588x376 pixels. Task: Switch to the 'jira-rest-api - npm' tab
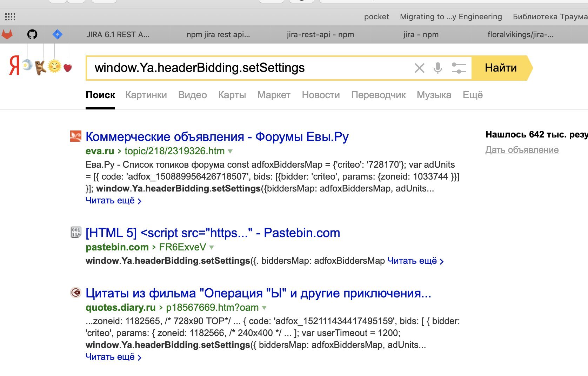tap(320, 34)
